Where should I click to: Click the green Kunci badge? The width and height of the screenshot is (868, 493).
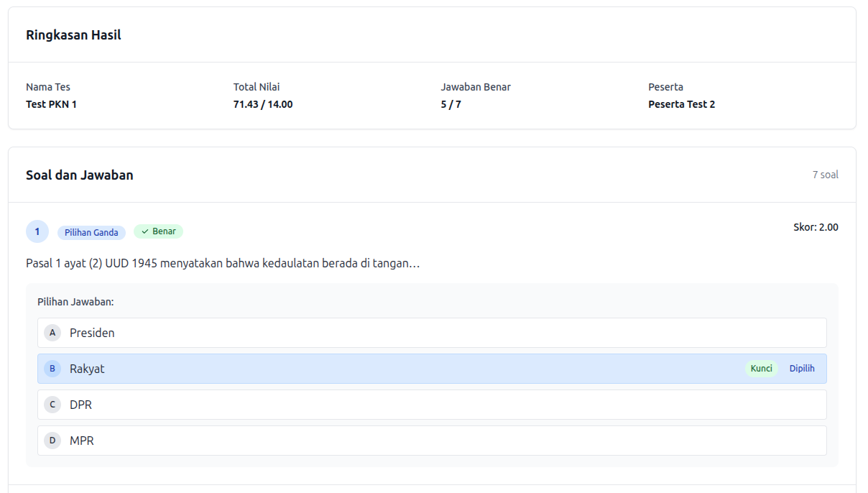click(761, 368)
